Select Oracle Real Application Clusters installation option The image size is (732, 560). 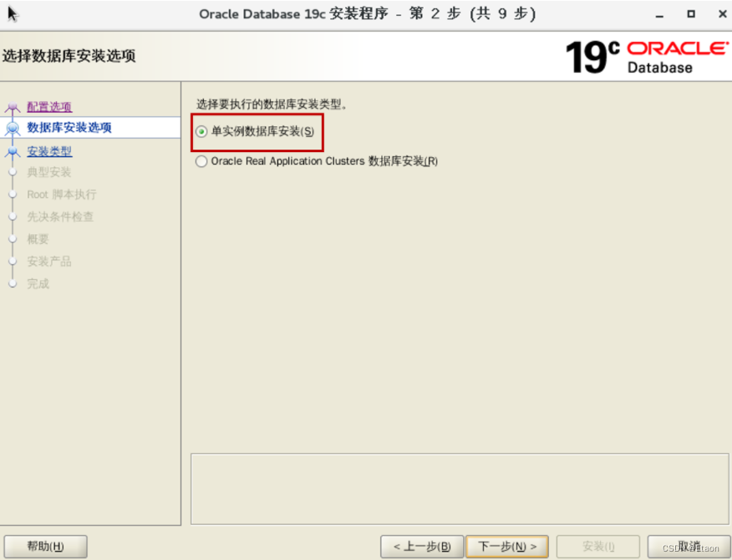[x=201, y=161]
